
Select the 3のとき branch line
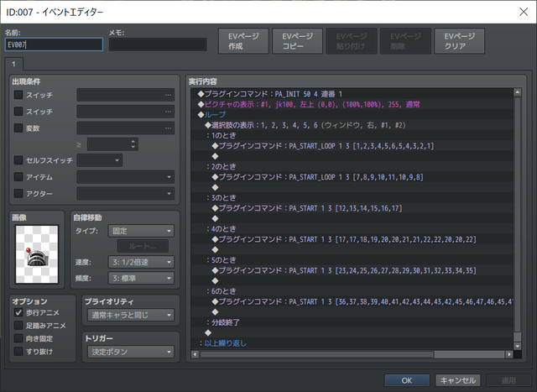coord(352,198)
